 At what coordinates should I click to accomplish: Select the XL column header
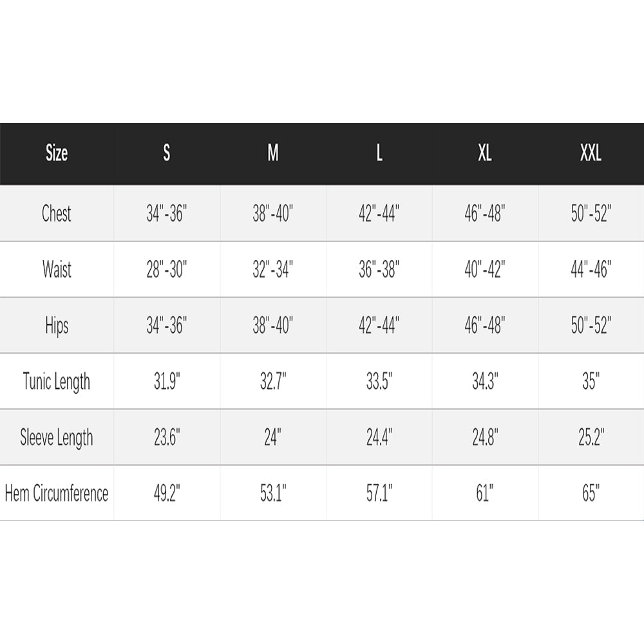click(485, 153)
